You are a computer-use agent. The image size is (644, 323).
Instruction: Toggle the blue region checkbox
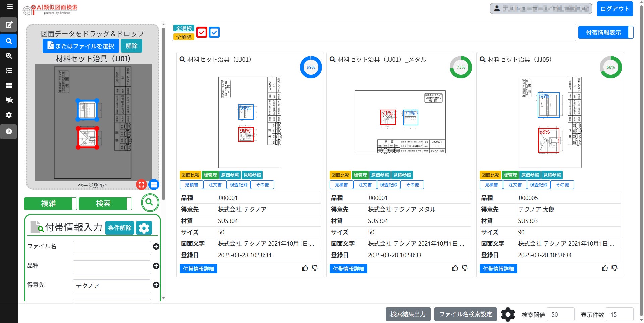click(214, 32)
